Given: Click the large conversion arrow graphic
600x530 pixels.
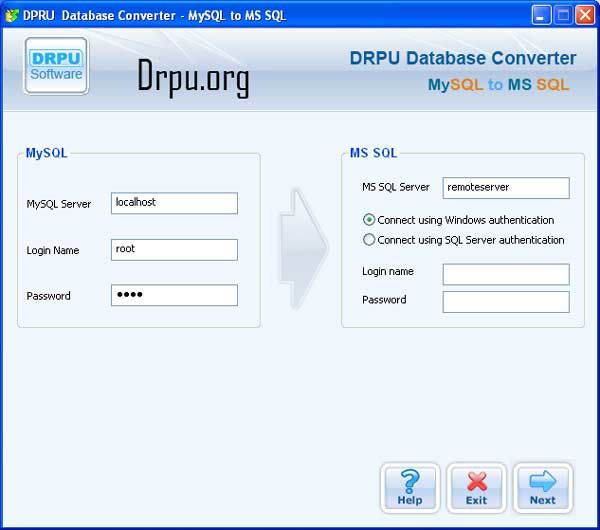Looking at the screenshot, I should click(303, 239).
